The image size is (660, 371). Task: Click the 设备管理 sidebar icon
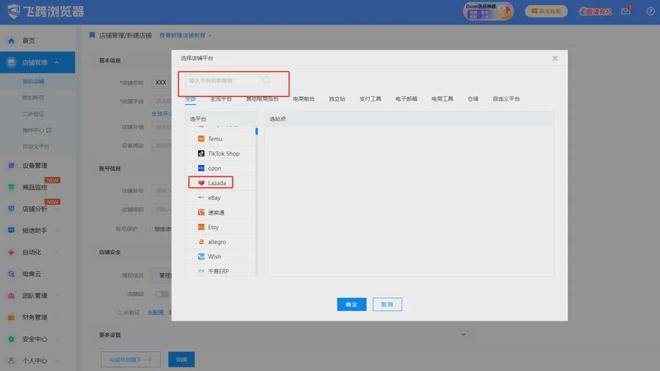(x=11, y=165)
